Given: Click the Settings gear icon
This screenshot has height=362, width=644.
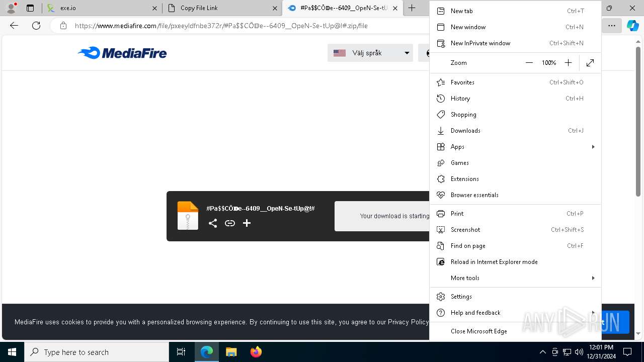Looking at the screenshot, I should pyautogui.click(x=441, y=297).
